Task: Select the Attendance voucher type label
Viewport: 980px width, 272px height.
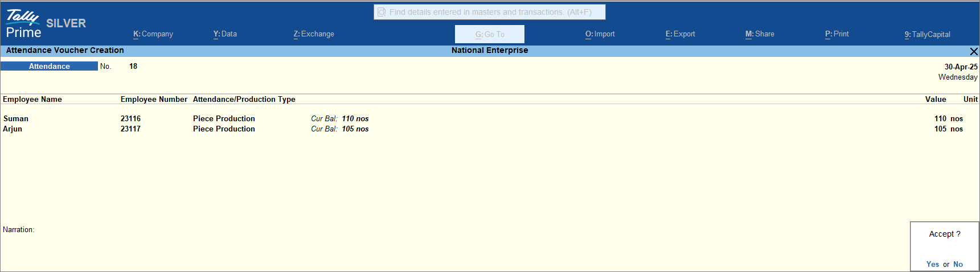Action: 50,66
